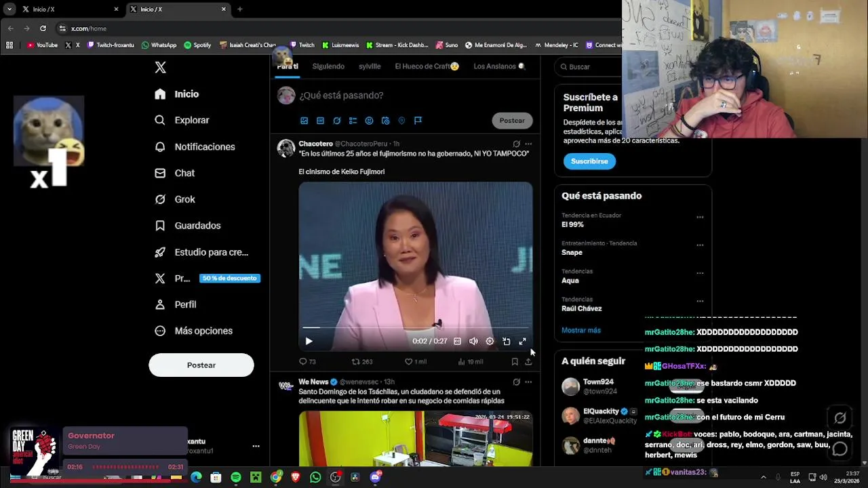Reload the page in the browser
The height and width of the screenshot is (488, 868).
coord(43,28)
